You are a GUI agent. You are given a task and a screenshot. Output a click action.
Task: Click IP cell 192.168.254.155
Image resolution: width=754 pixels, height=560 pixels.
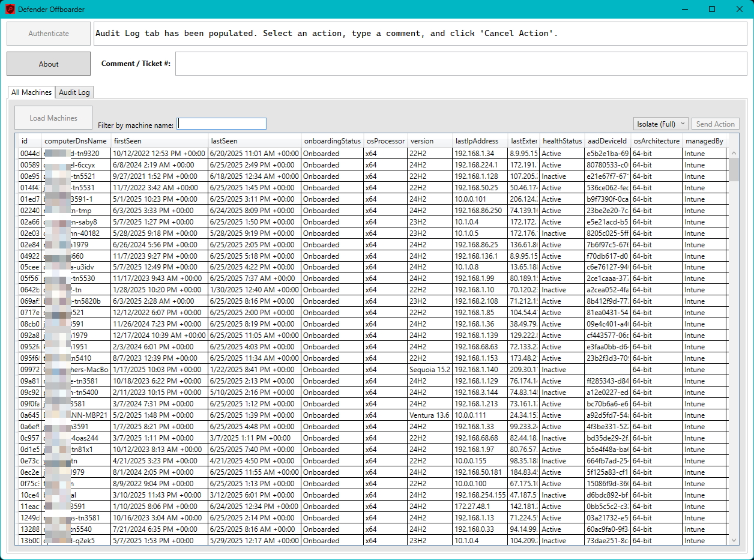[480, 495]
